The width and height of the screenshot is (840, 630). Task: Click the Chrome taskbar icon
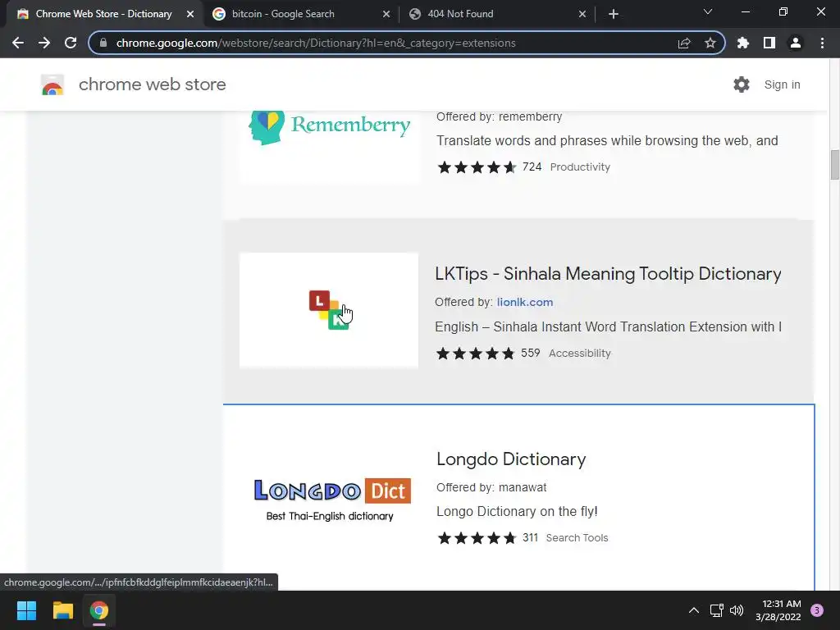(99, 610)
